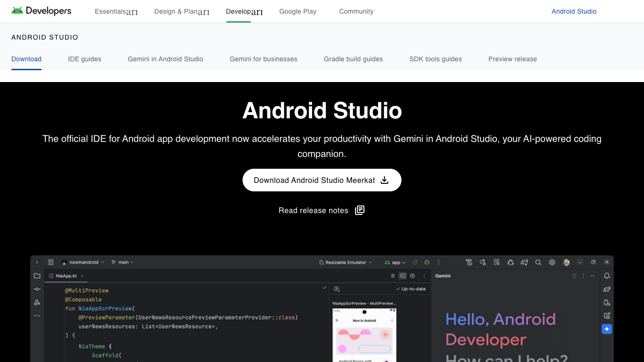Click Download Android Studio Meerkat button
The width and height of the screenshot is (644, 362).
click(322, 180)
